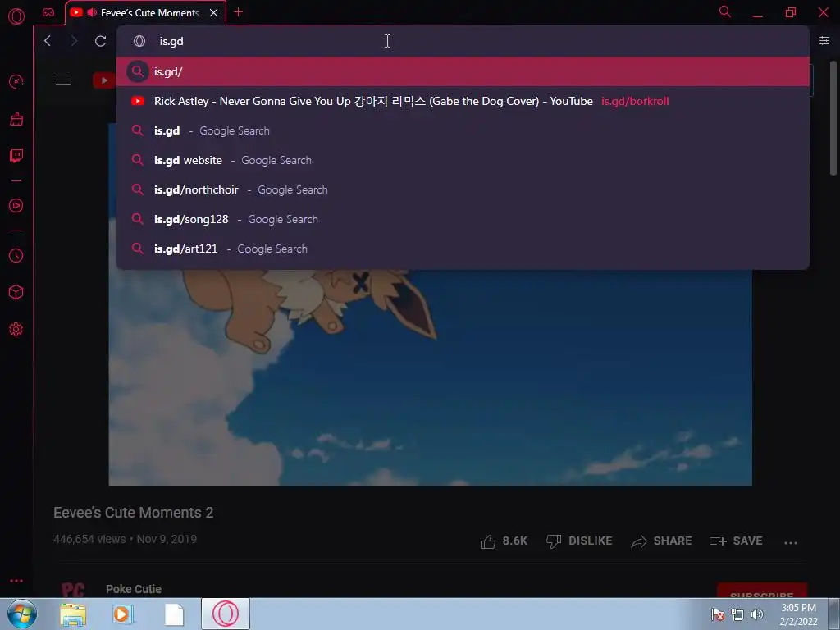Click the page vertical scrollbar
Screen dimensions: 840x630
pos(833,118)
